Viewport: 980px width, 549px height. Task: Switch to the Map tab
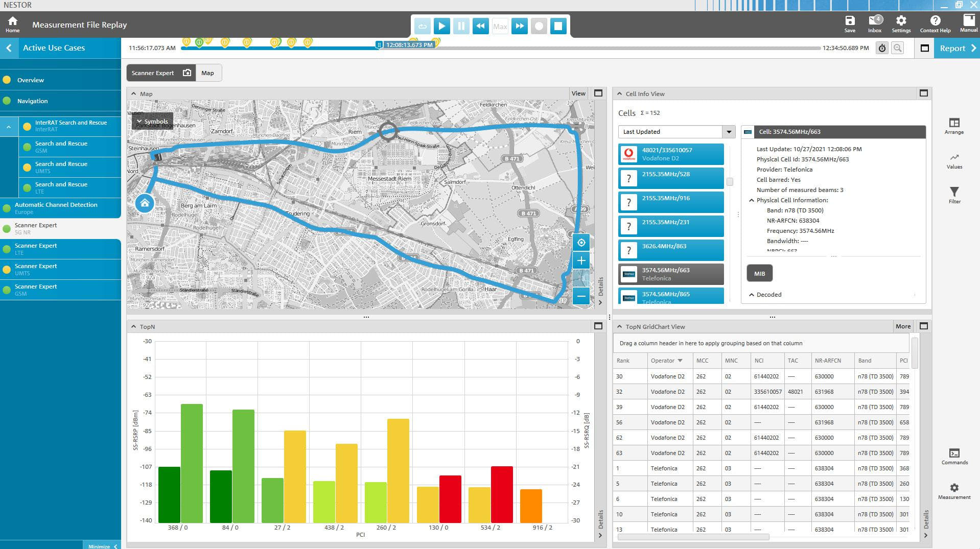tap(207, 73)
